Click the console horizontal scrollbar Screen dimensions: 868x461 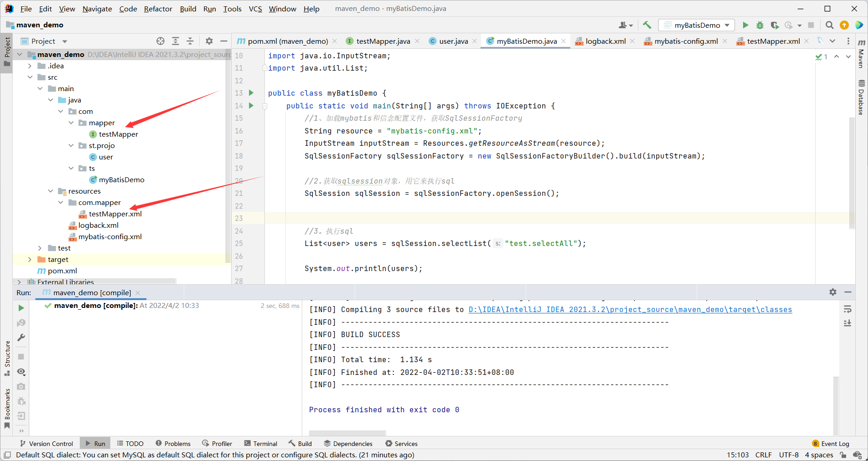tap(347, 433)
